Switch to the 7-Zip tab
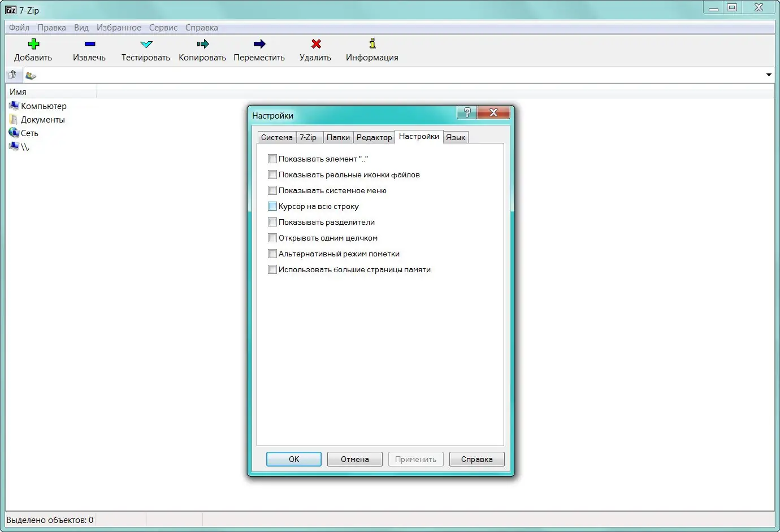The image size is (780, 532). (308, 137)
